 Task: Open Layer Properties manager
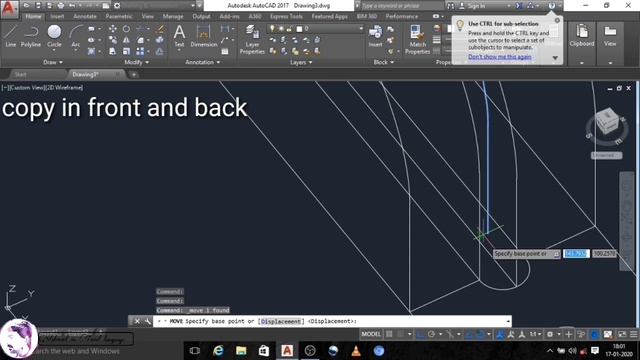252,40
